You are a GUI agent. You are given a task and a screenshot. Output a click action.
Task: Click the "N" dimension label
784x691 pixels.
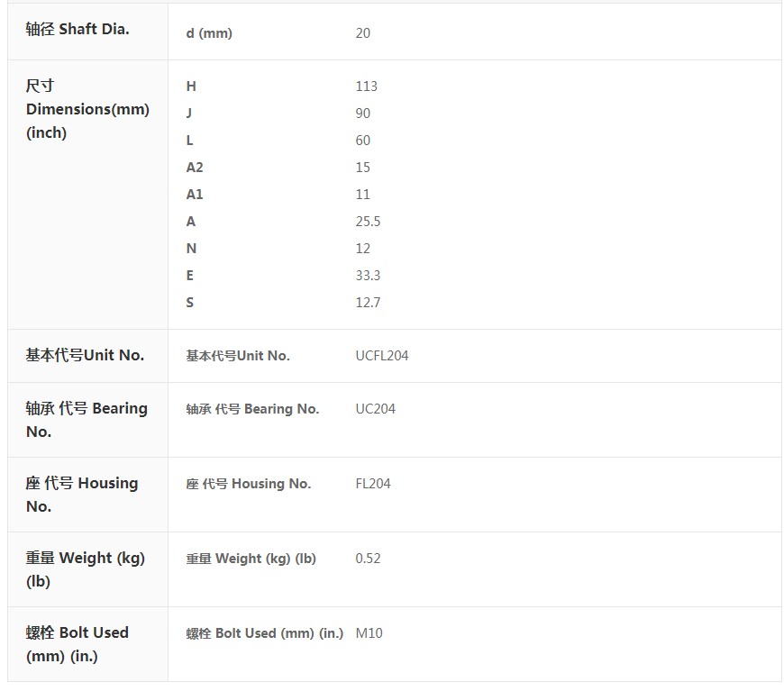click(x=191, y=249)
